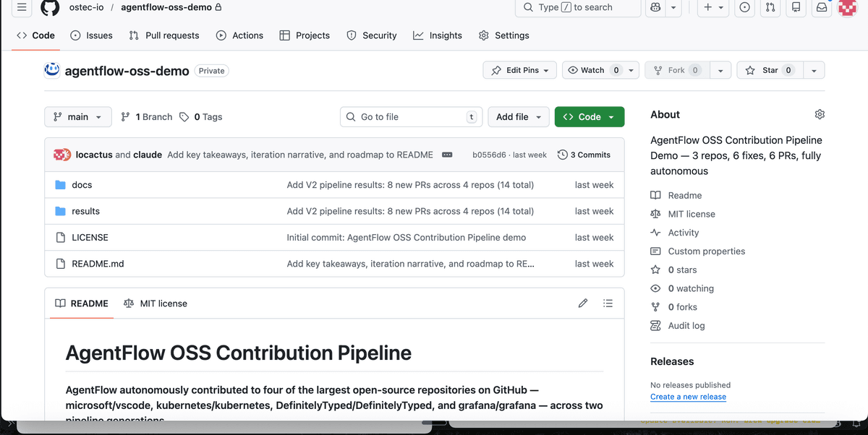Click the GitHub logo
Screen dimensions: 868x435
pos(49,7)
